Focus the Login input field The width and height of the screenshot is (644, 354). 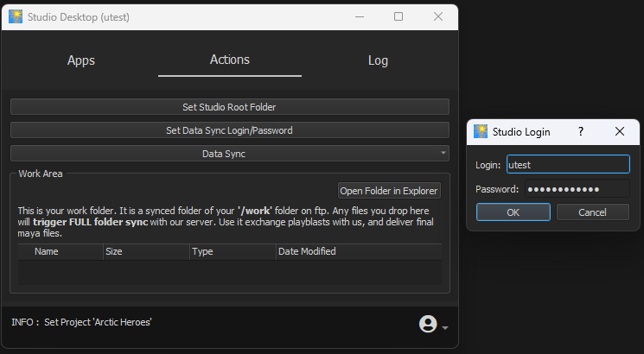(x=568, y=165)
